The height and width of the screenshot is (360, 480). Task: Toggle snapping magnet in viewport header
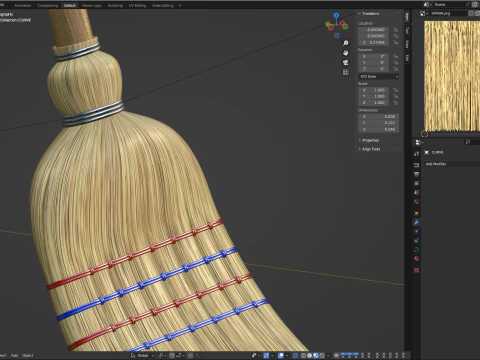click(172, 355)
